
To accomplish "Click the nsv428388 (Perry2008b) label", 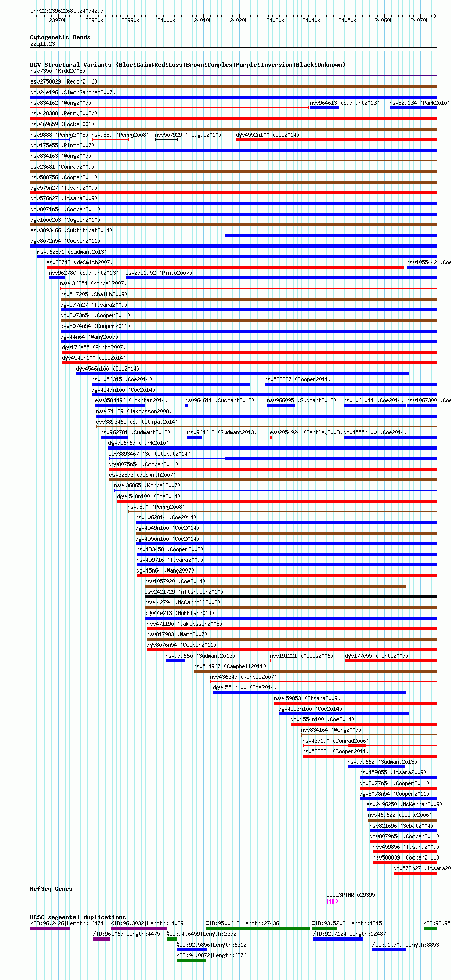I will (x=63, y=113).
